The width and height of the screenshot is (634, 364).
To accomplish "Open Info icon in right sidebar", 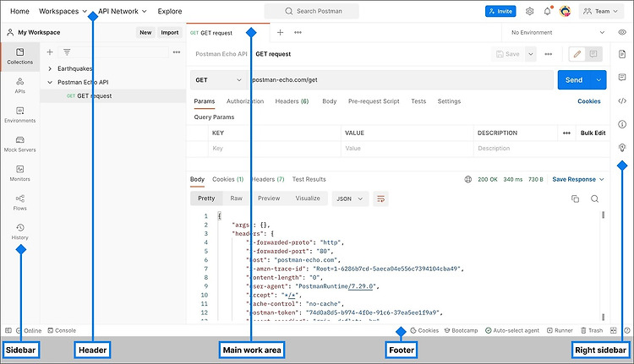I will pos(622,124).
